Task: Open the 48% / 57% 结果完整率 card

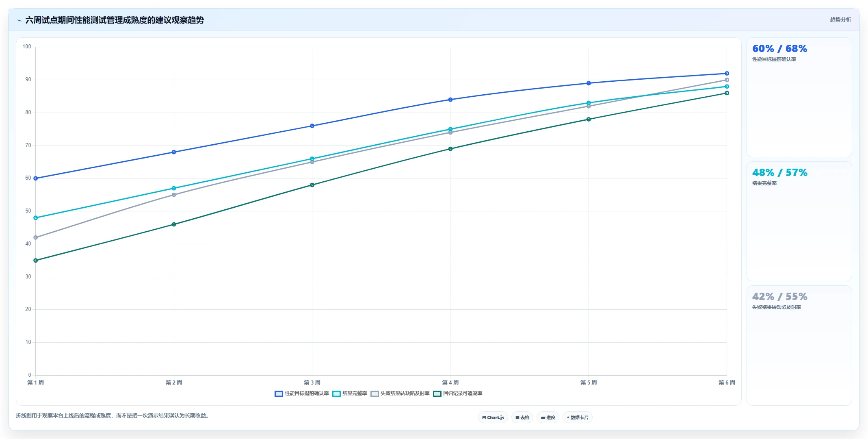Action: [x=799, y=222]
